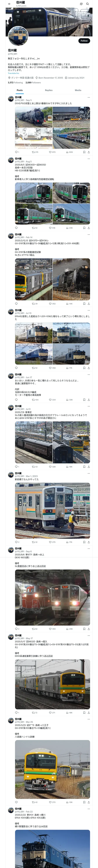Share the Sep 5 D51 post
Screen dimensions: 98x868
tap(89, 152)
